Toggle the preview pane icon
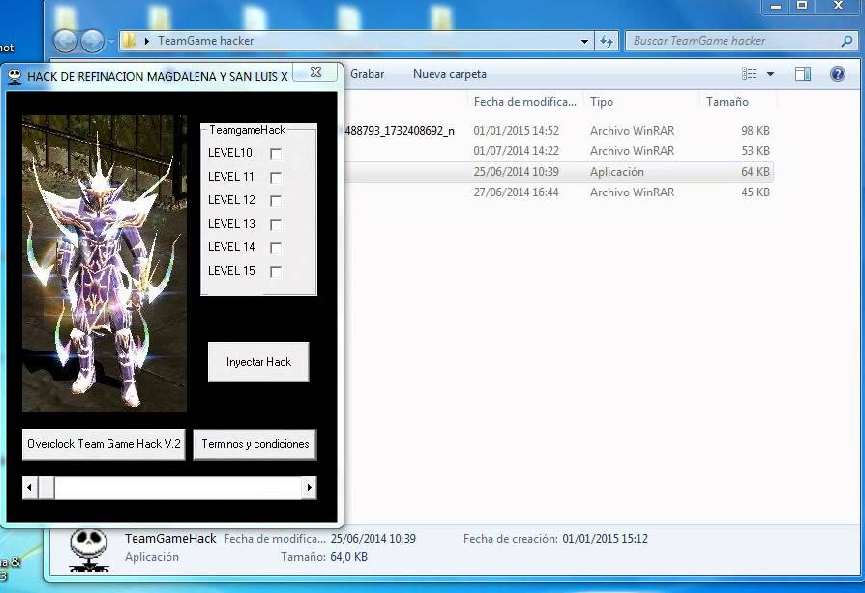This screenshot has width=865, height=593. 803,74
